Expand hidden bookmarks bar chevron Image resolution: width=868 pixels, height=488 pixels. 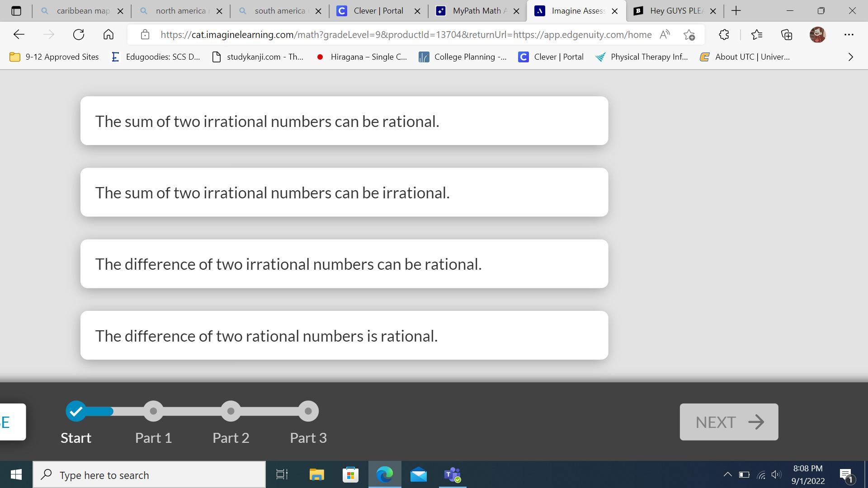850,57
